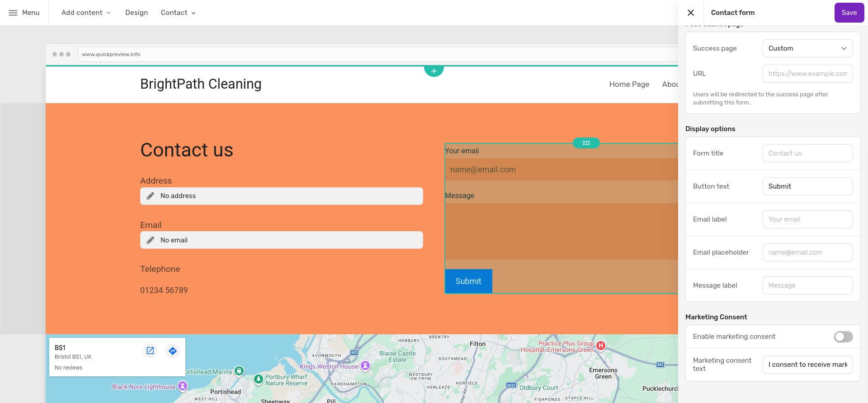
Task: Click the No email field
Action: [282, 240]
